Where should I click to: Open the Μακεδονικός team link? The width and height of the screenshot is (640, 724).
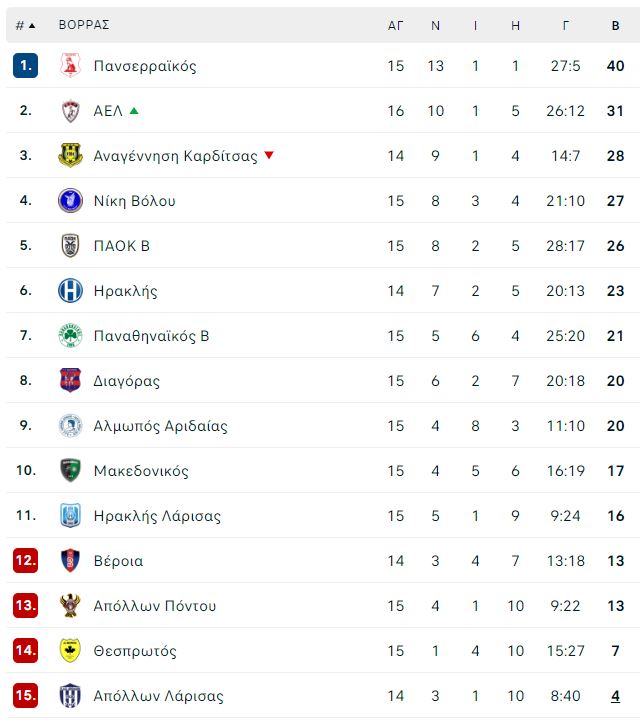coord(141,471)
